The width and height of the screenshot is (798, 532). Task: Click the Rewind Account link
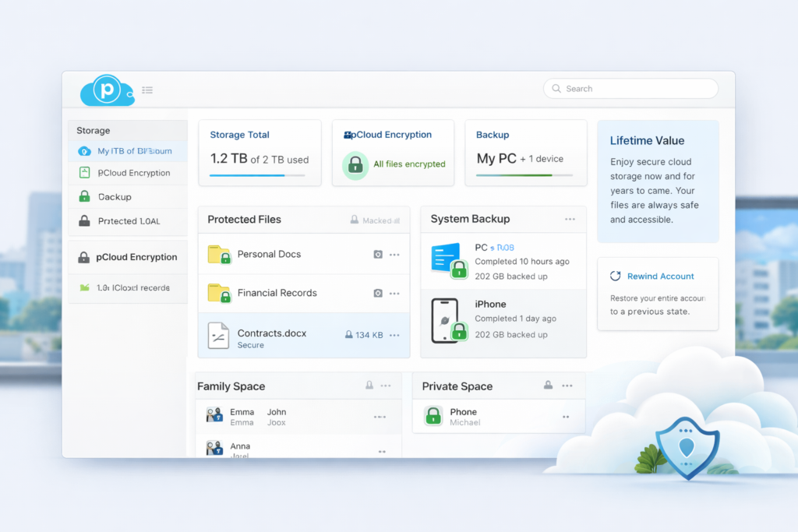[x=662, y=276]
